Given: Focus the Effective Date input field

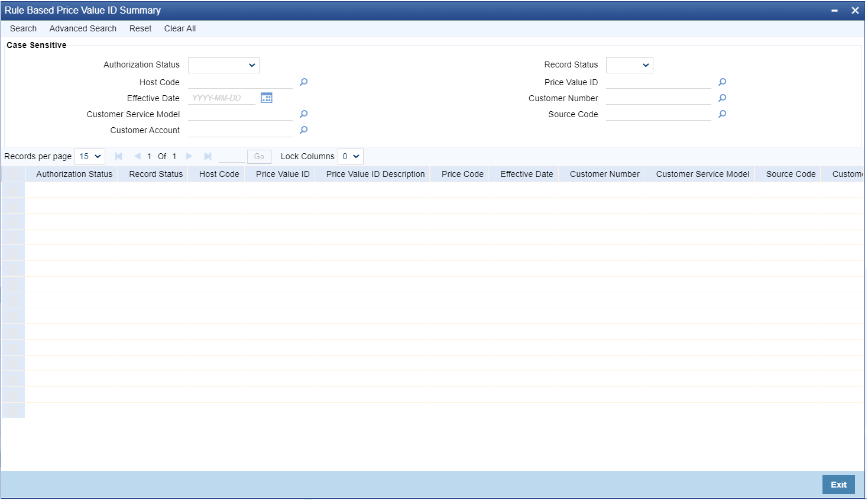Looking at the screenshot, I should pos(222,98).
